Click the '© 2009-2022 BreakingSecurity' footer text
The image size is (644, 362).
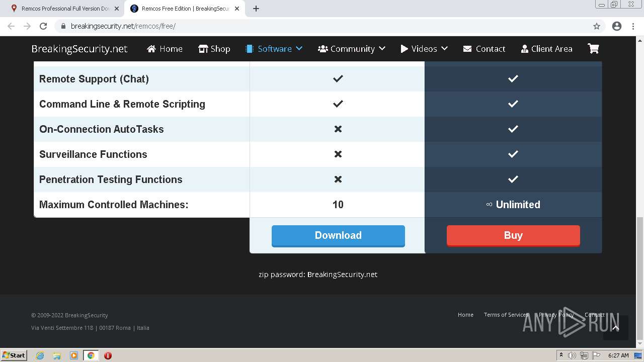click(69, 315)
